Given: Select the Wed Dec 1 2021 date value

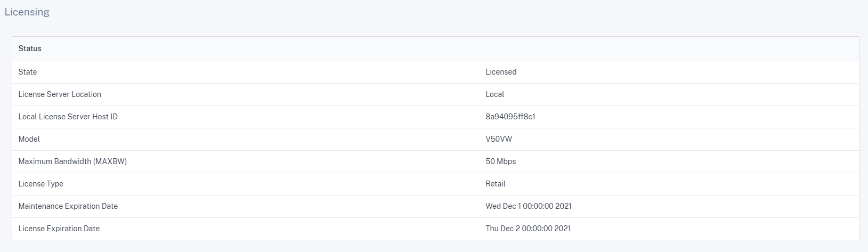Looking at the screenshot, I should tap(529, 206).
